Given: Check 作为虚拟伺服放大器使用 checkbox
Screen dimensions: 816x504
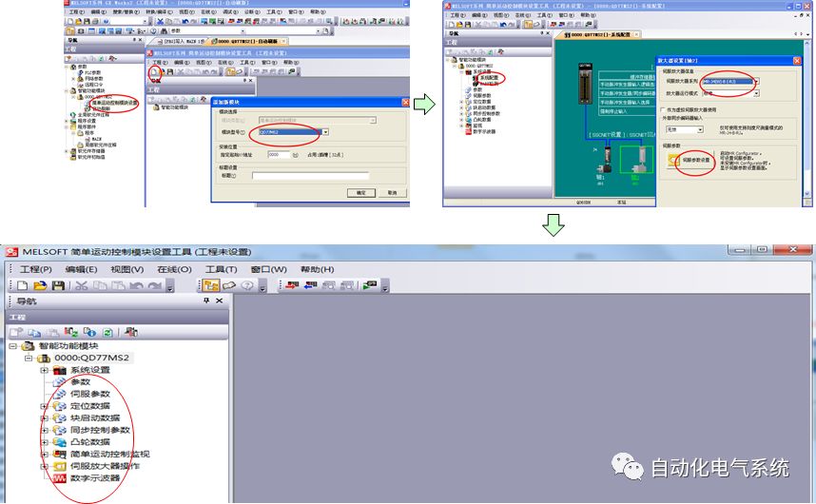Looking at the screenshot, I should tap(663, 109).
